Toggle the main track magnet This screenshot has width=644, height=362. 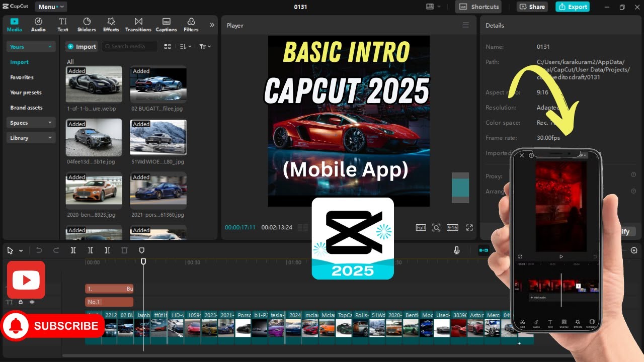point(484,250)
